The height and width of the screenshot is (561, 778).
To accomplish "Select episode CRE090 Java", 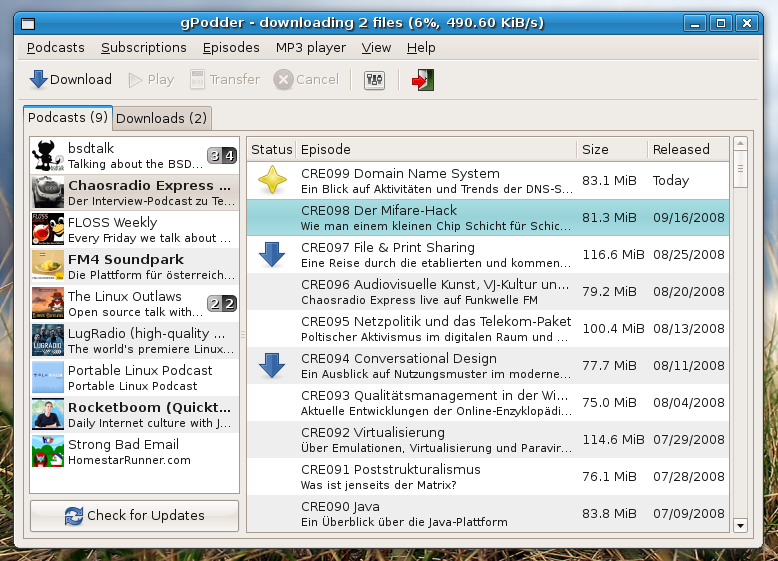I will [x=488, y=513].
